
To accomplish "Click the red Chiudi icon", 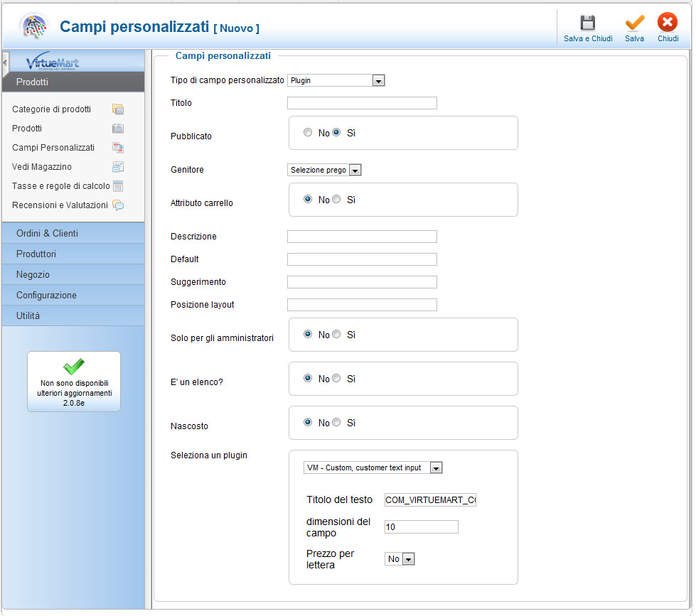I will point(668,23).
